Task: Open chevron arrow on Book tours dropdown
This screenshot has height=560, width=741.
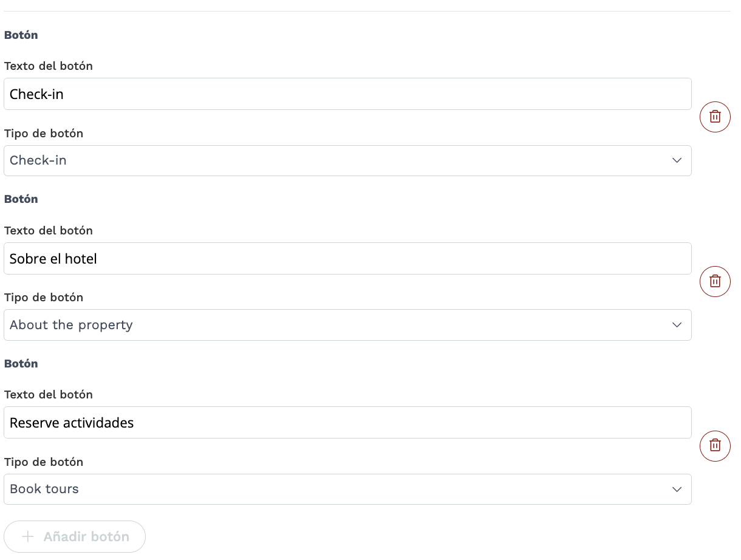Action: coord(677,489)
